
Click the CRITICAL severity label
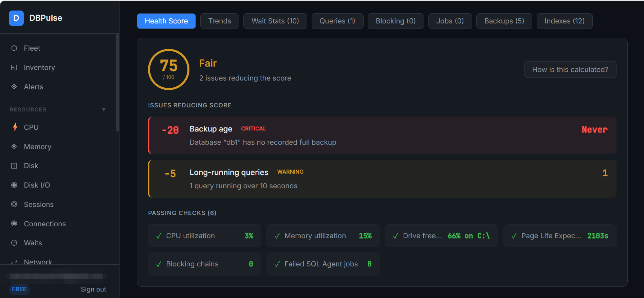click(x=254, y=129)
